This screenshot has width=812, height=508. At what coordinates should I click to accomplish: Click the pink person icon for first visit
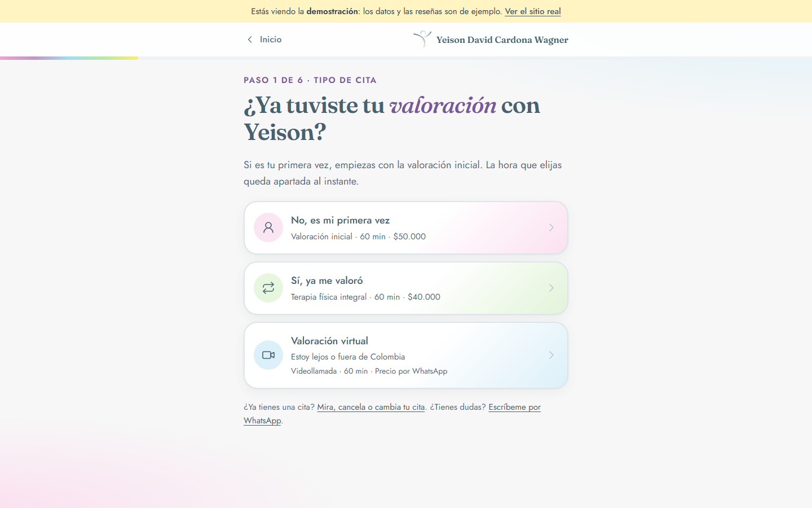click(x=268, y=227)
